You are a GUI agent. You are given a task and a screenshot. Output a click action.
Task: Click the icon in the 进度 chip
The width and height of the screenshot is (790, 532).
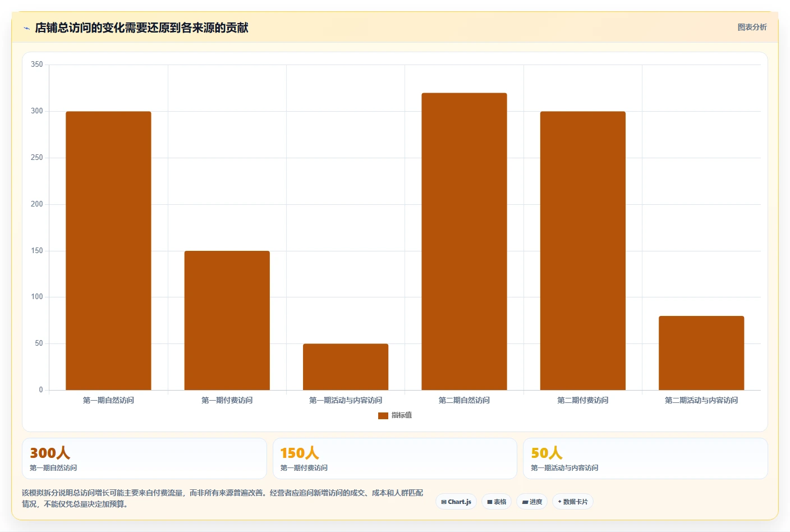pos(525,502)
